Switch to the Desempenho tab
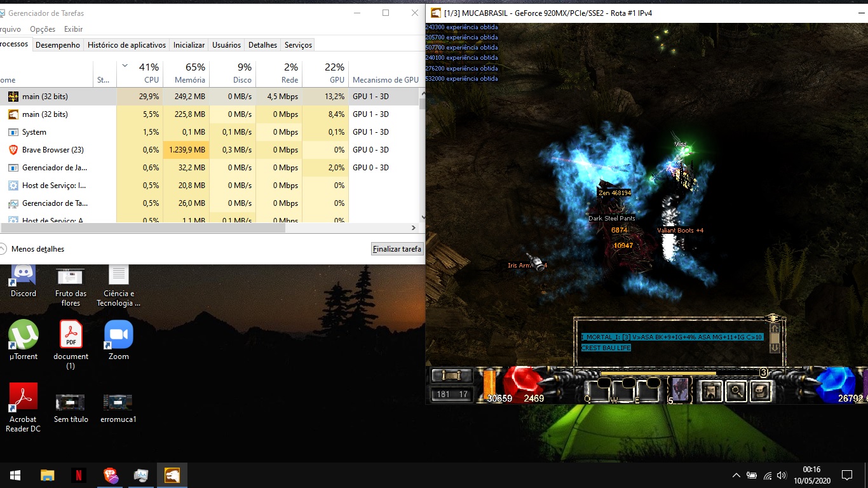Viewport: 868px width, 488px height. click(58, 45)
